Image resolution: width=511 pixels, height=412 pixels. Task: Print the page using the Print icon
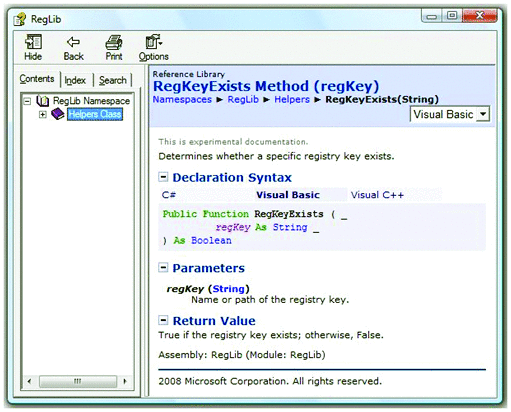tap(114, 42)
